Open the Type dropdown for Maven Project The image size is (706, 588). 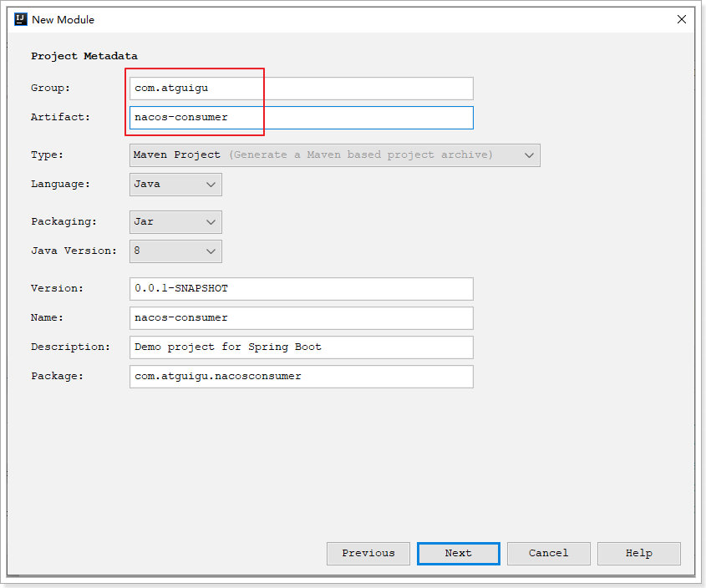click(334, 155)
